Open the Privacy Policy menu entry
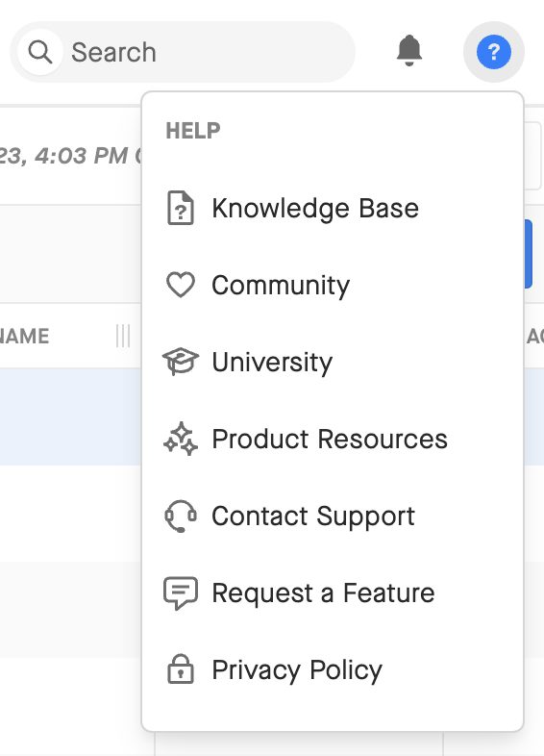Screen dimensions: 544x756 [x=333, y=670]
